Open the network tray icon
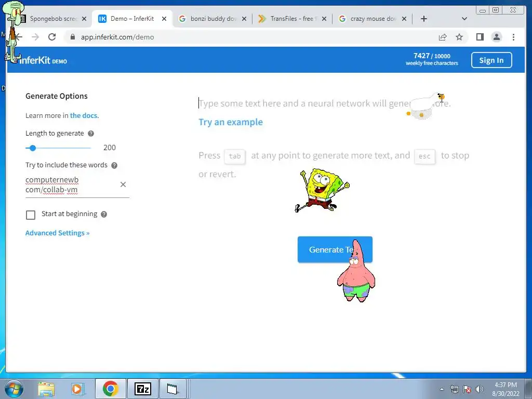Image resolution: width=532 pixels, height=399 pixels. coord(454,389)
